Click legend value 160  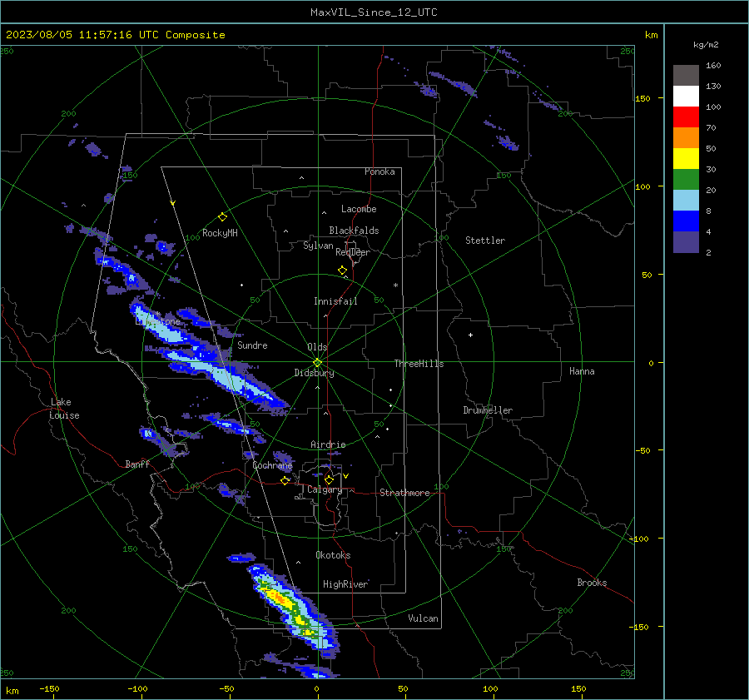713,66
